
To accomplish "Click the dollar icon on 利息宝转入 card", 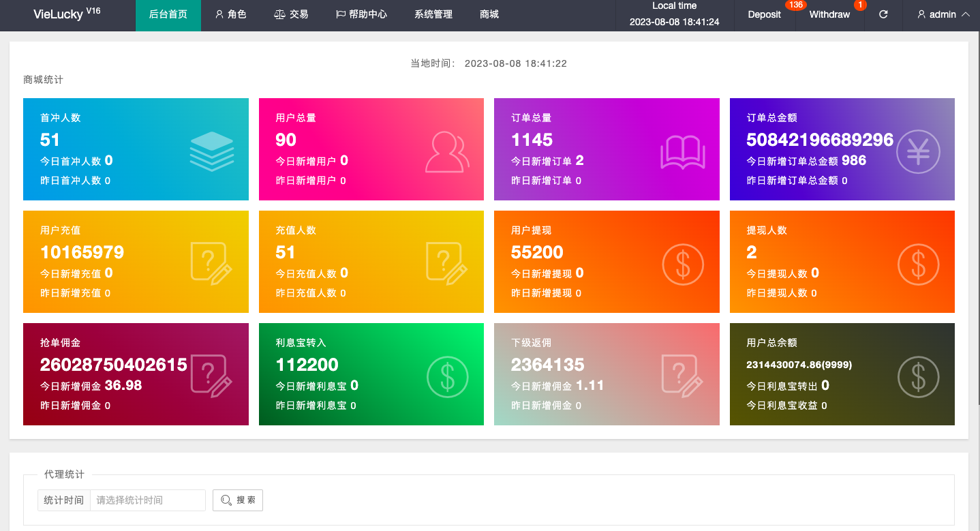I will point(447,376).
